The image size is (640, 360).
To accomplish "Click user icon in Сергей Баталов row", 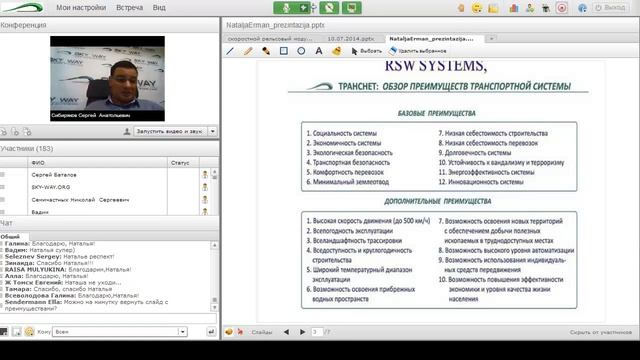I will [x=205, y=175].
